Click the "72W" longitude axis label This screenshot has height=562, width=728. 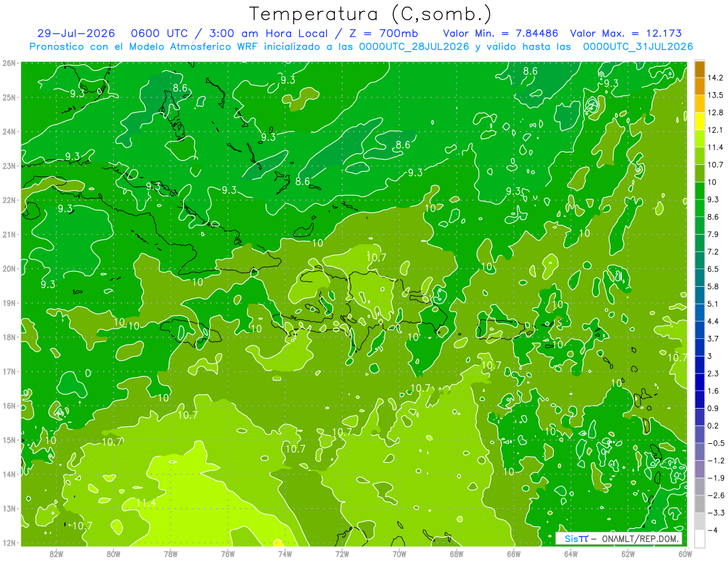click(342, 553)
